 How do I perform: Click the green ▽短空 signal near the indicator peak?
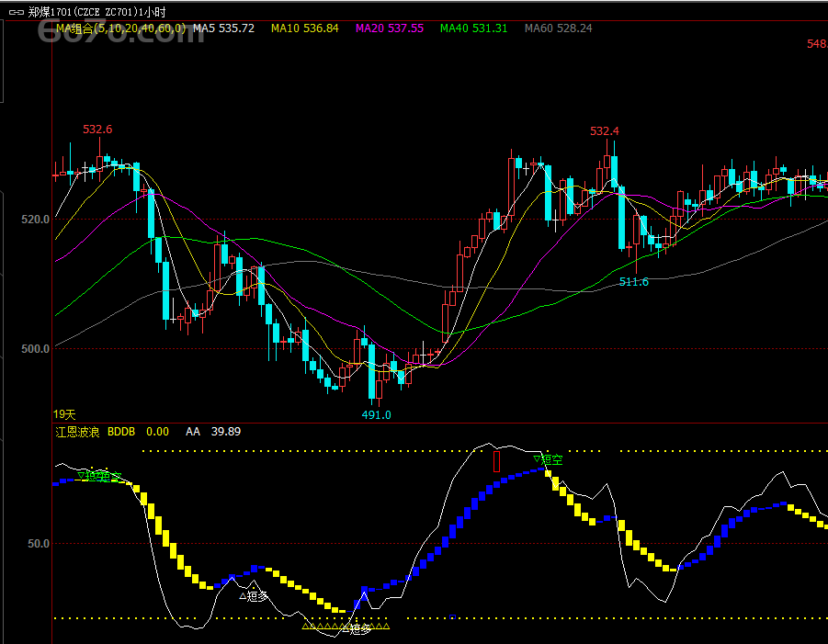(548, 459)
